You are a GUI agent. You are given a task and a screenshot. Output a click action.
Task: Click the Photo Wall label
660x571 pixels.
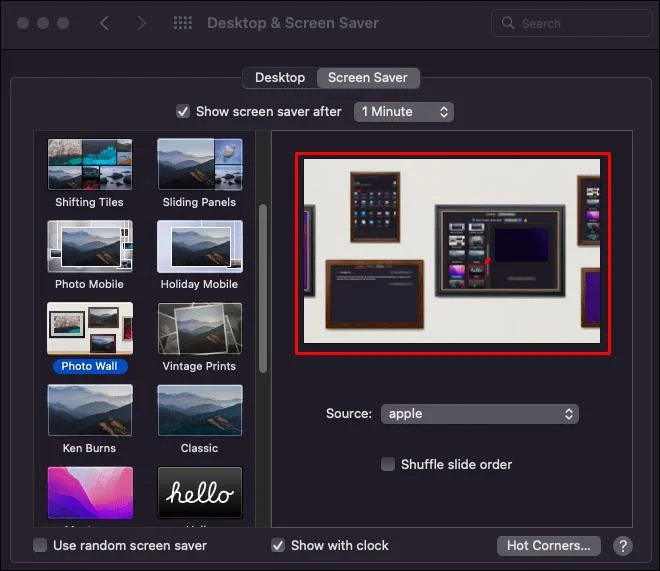point(90,366)
